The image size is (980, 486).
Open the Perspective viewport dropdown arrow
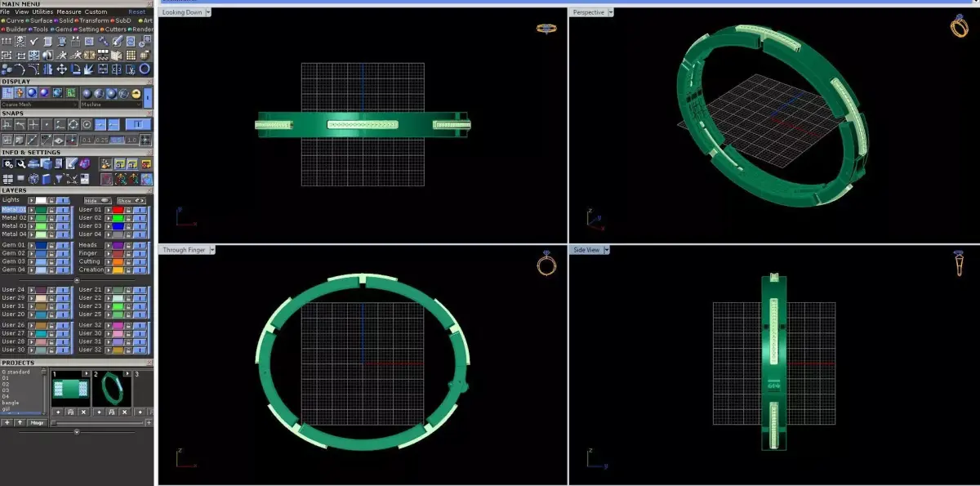pyautogui.click(x=610, y=12)
